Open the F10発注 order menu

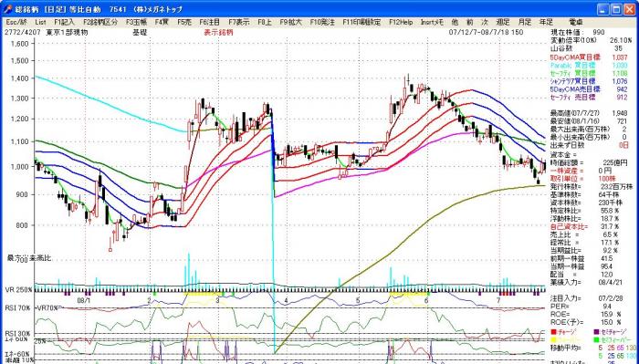[322, 23]
